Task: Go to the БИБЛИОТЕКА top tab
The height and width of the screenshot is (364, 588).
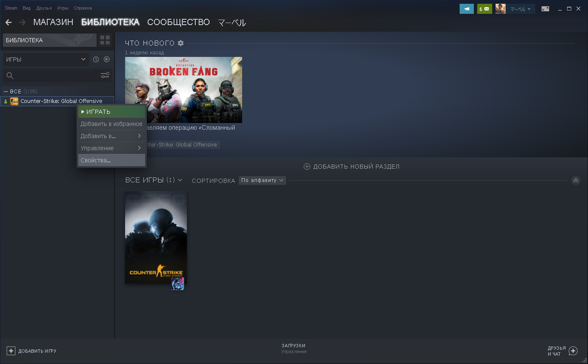Action: click(x=110, y=22)
